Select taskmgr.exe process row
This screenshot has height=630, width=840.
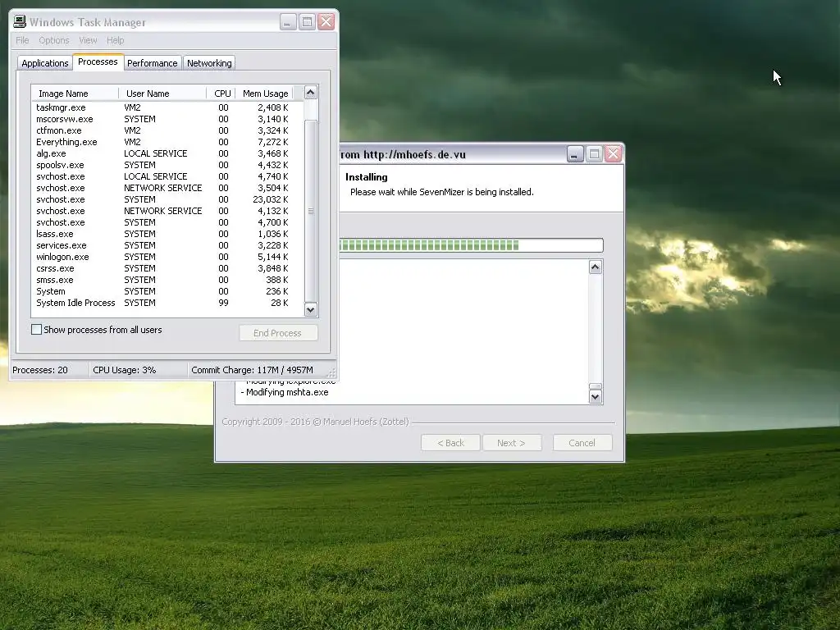click(x=167, y=107)
